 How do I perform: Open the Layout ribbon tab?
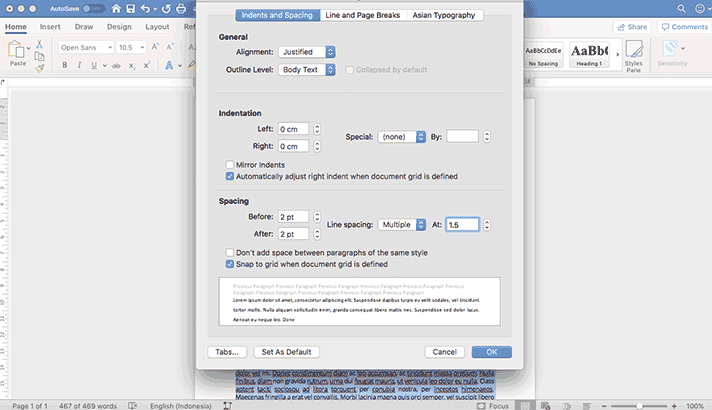click(157, 27)
